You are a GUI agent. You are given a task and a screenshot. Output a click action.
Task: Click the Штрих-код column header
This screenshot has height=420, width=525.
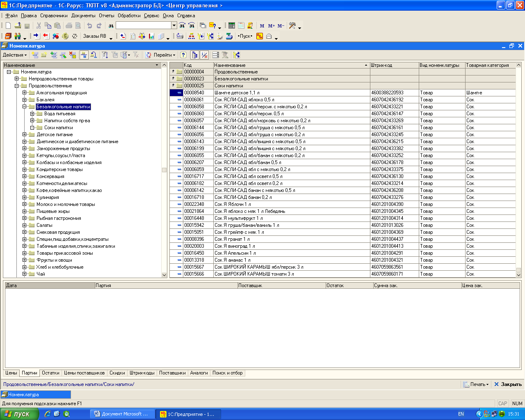(394, 65)
